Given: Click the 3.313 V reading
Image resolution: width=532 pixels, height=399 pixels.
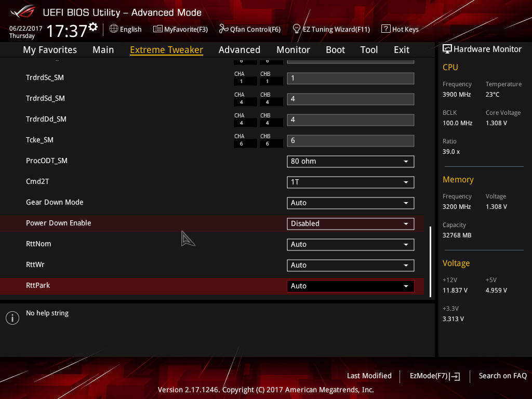Looking at the screenshot, I should [453, 319].
